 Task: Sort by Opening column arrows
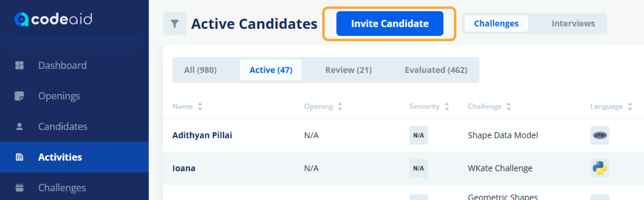(x=340, y=106)
